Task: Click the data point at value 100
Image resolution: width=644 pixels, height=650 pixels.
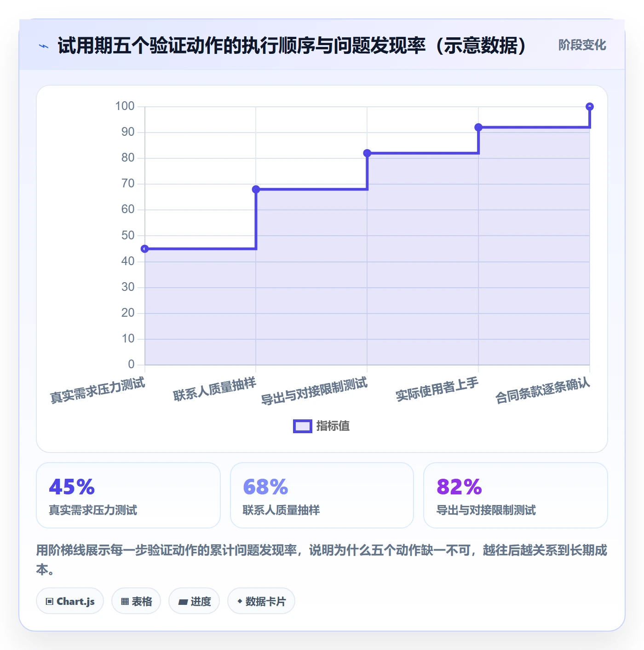Action: [590, 107]
